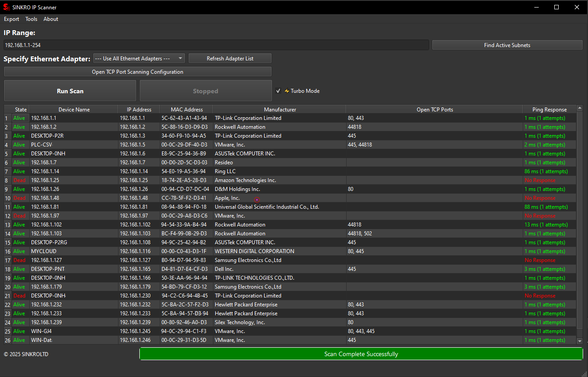The image size is (588, 377).
Task: Open TCP Port Scanning Configuration
Action: click(138, 71)
